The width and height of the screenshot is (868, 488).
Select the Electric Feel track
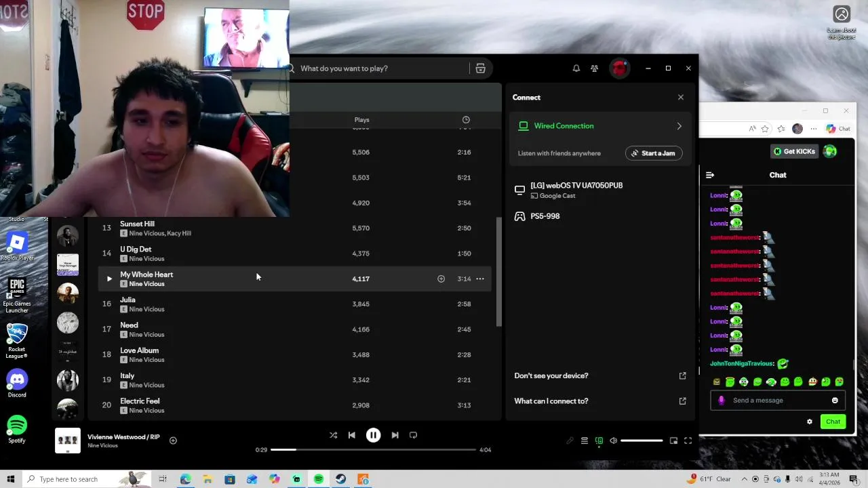pyautogui.click(x=295, y=405)
